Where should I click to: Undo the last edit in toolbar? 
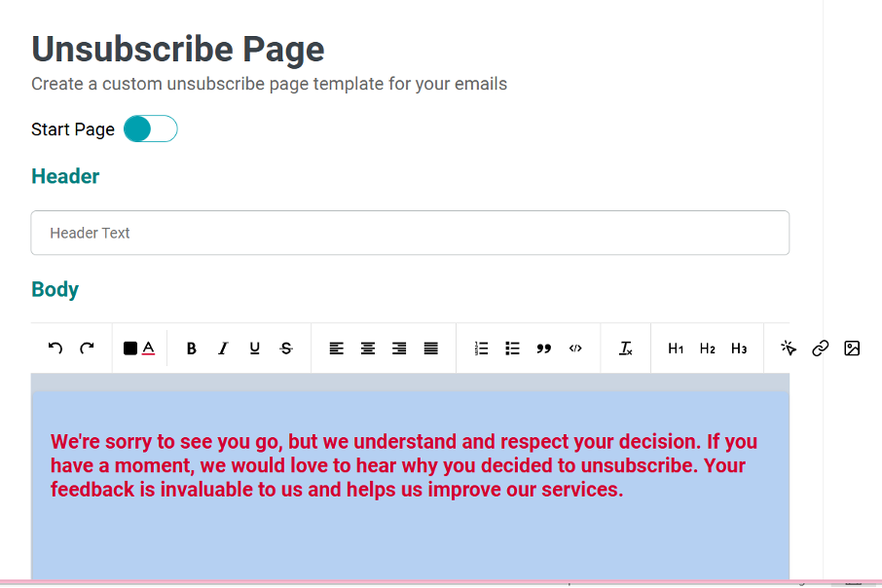tap(55, 349)
